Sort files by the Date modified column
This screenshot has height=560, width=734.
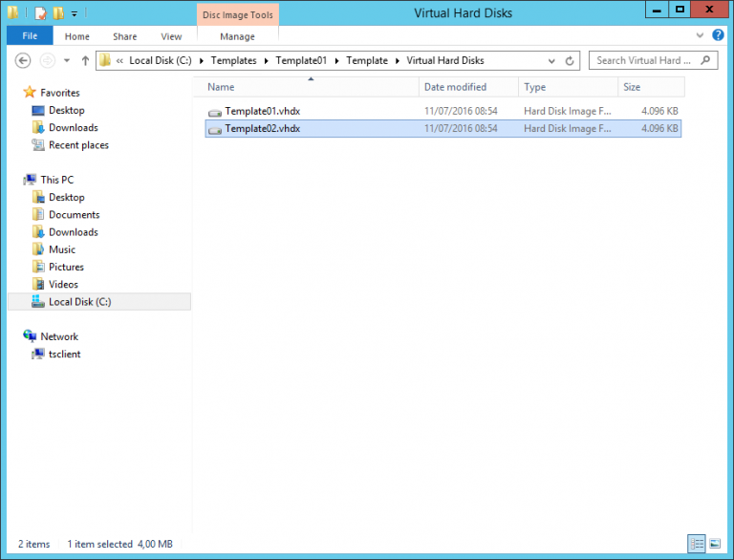455,87
